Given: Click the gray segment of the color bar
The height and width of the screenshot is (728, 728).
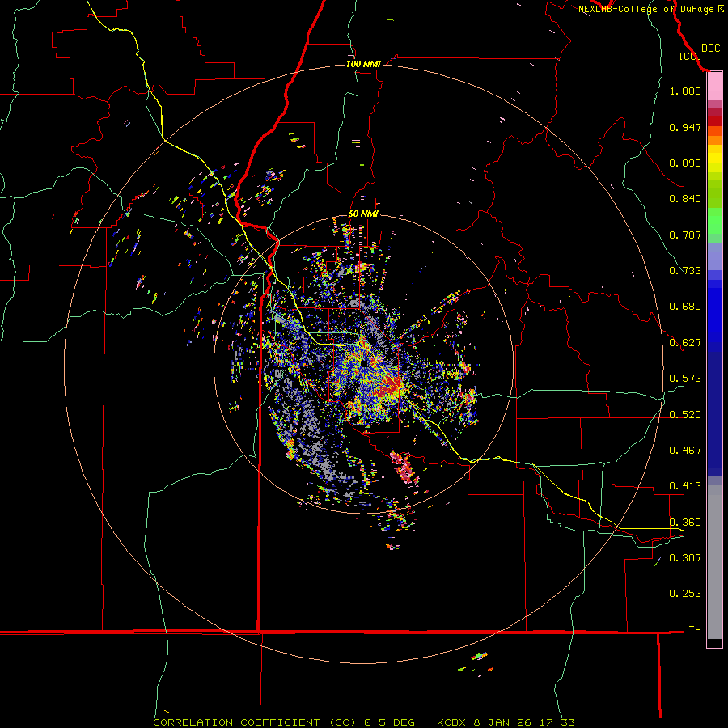Looking at the screenshot, I should (714, 562).
